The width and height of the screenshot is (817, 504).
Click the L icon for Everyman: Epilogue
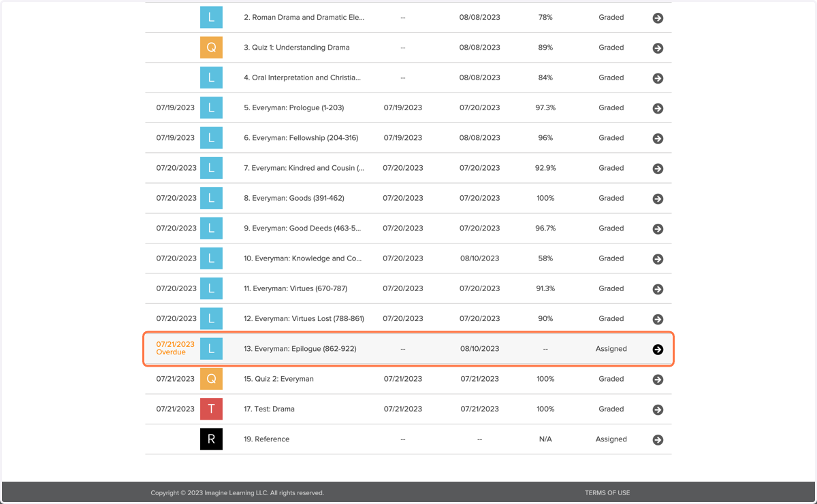pos(211,349)
